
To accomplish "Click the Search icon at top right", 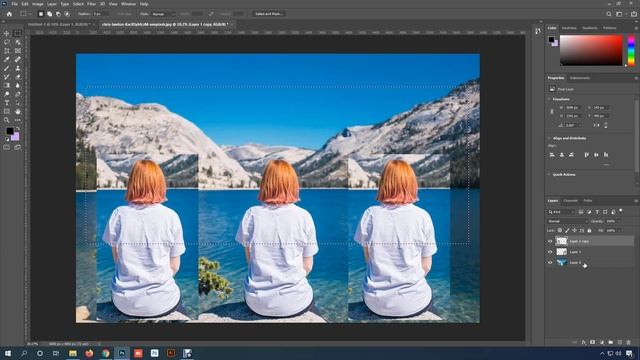I will point(609,14).
